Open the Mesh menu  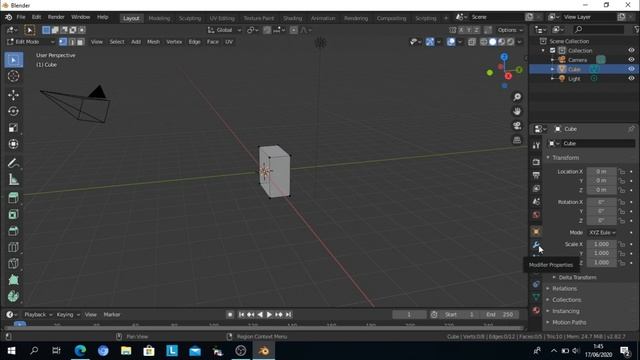[153, 42]
